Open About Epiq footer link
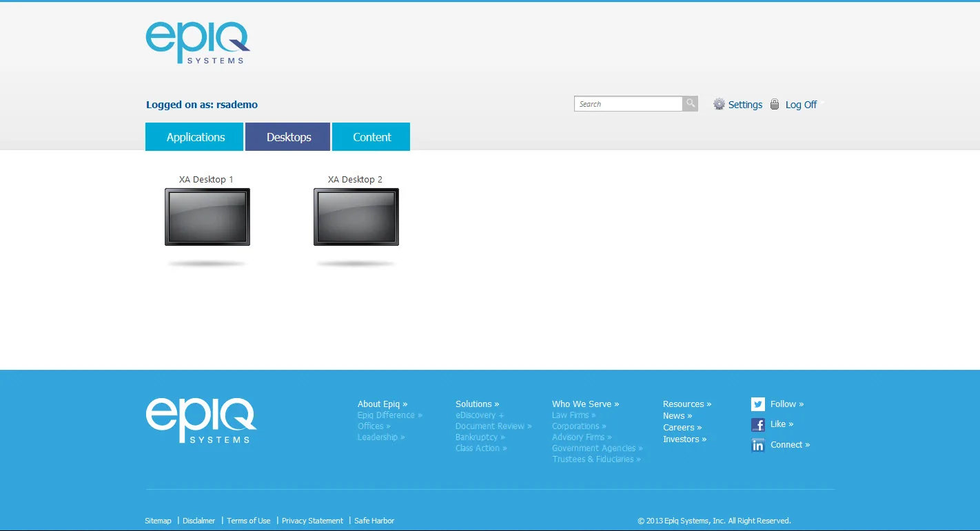This screenshot has width=980, height=531. (382, 404)
